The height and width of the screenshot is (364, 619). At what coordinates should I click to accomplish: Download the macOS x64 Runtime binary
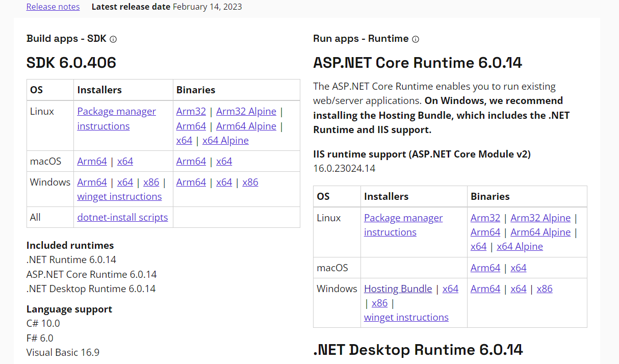pyautogui.click(x=519, y=267)
